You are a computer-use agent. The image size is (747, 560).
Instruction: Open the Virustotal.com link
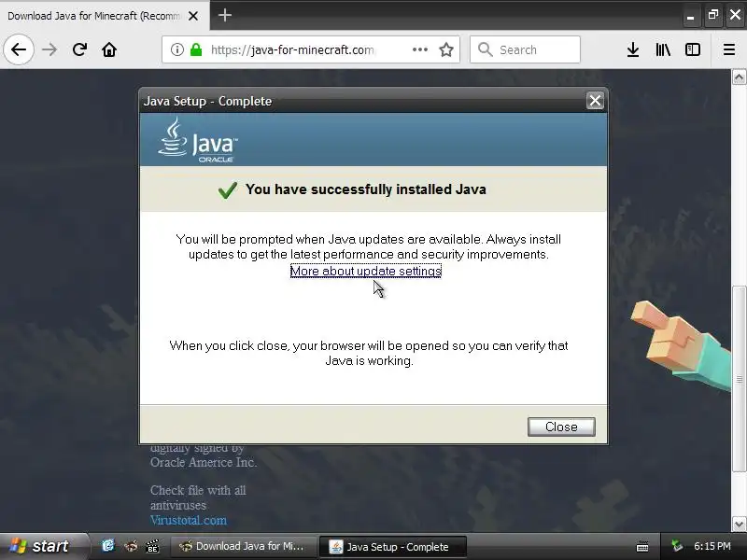(189, 520)
